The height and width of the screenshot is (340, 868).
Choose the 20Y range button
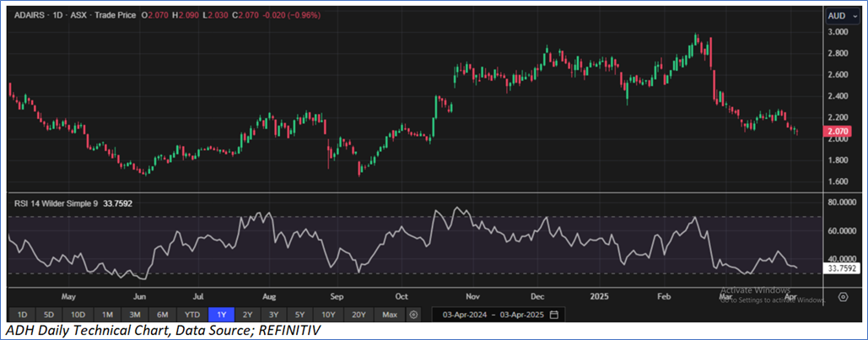coord(359,315)
